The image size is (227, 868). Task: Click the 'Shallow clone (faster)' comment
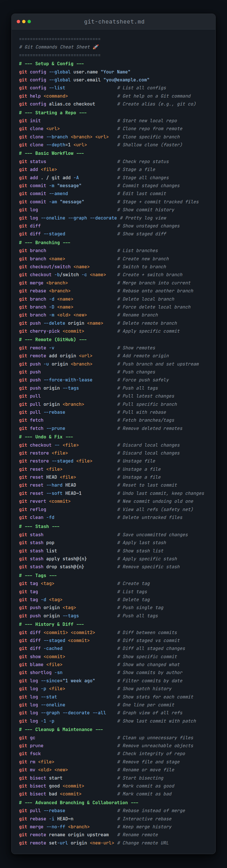152,145
